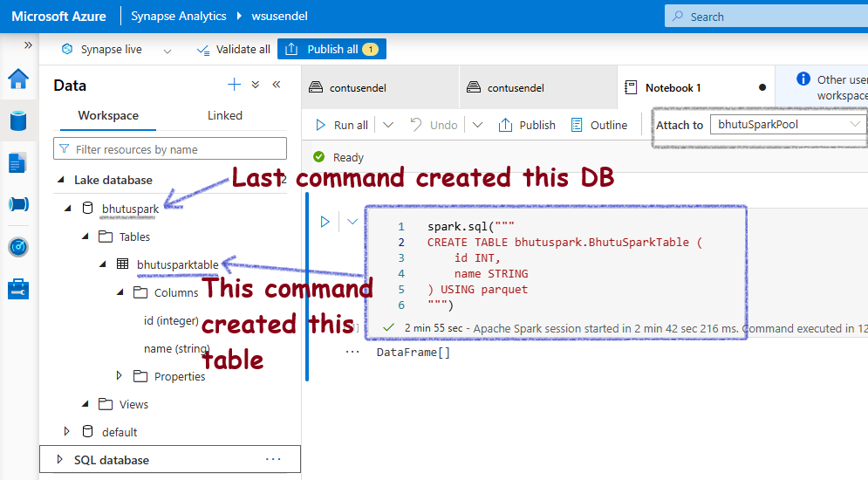Click the DataFrame[] output text
The image size is (868, 480).
[x=413, y=352]
